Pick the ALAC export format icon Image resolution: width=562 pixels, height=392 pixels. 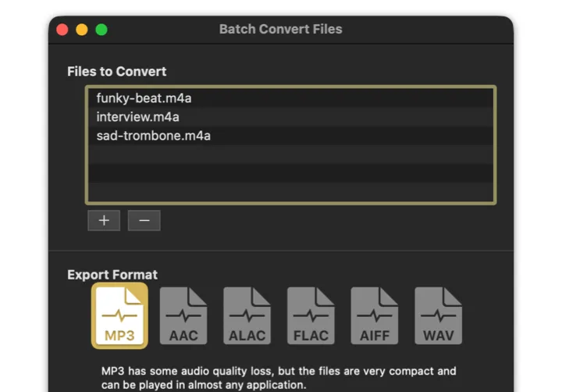tap(247, 315)
